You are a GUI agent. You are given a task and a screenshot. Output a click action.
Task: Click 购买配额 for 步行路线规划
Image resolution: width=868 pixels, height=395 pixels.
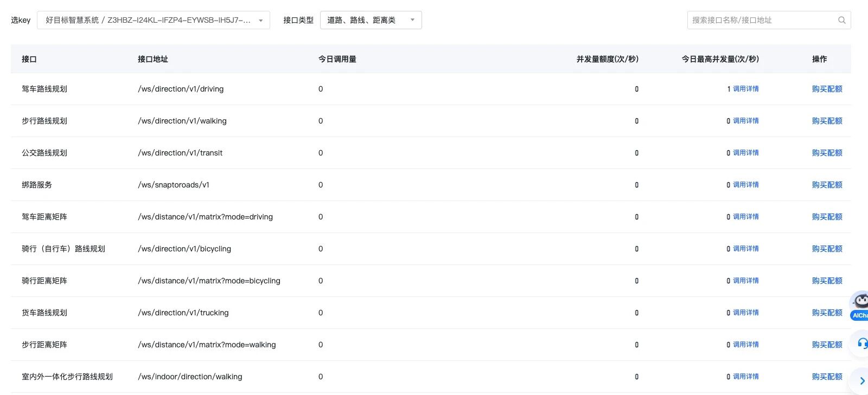pyautogui.click(x=827, y=121)
